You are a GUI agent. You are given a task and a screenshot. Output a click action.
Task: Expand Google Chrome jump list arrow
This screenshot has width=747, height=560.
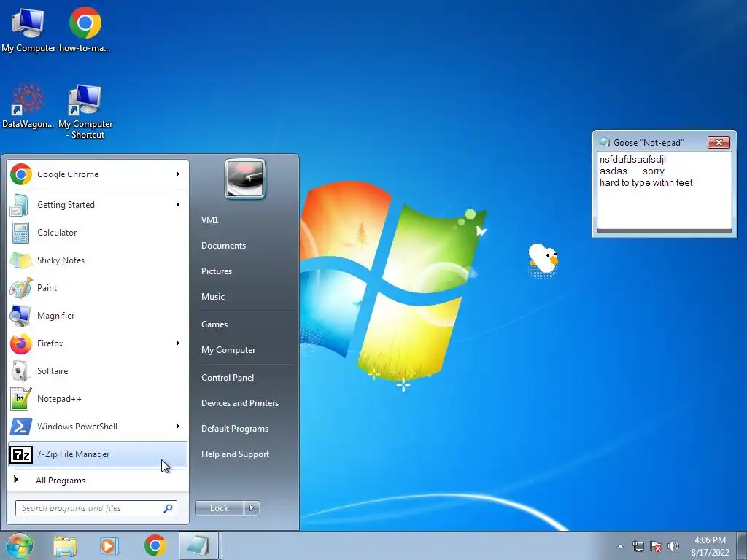coord(178,174)
